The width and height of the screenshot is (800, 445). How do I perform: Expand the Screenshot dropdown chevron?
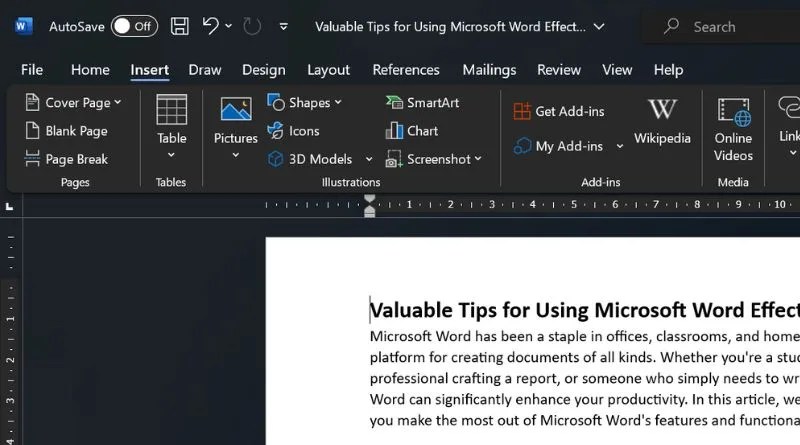pyautogui.click(x=478, y=159)
